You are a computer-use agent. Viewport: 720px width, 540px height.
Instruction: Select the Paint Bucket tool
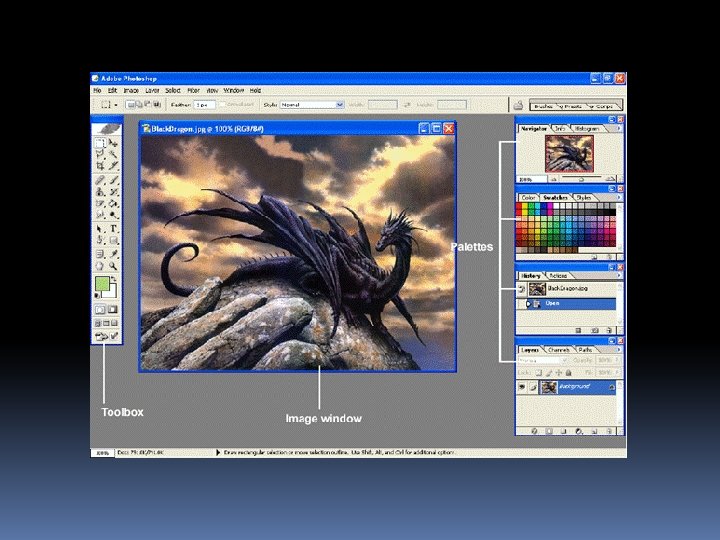[113, 203]
